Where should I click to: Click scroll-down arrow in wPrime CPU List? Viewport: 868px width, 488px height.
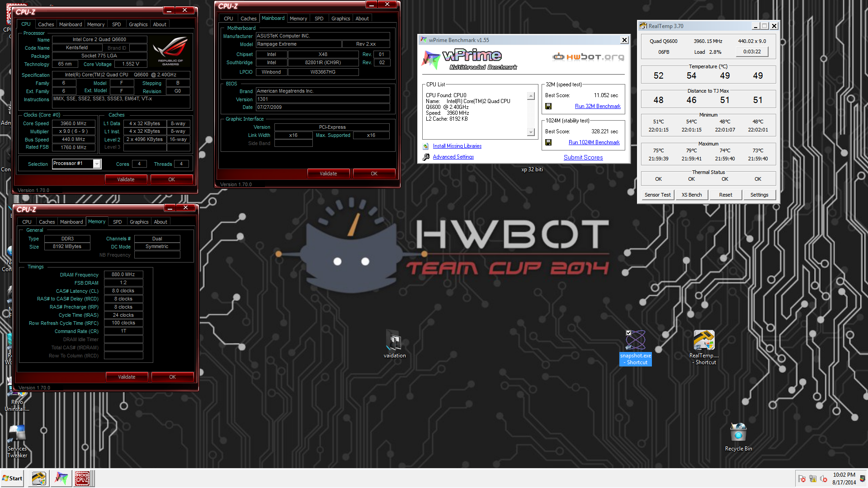click(531, 132)
